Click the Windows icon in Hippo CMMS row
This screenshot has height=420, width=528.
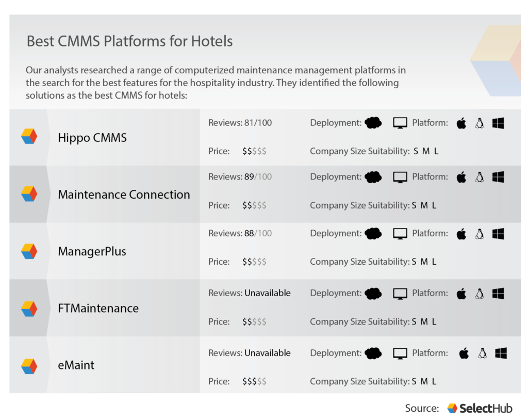(498, 123)
